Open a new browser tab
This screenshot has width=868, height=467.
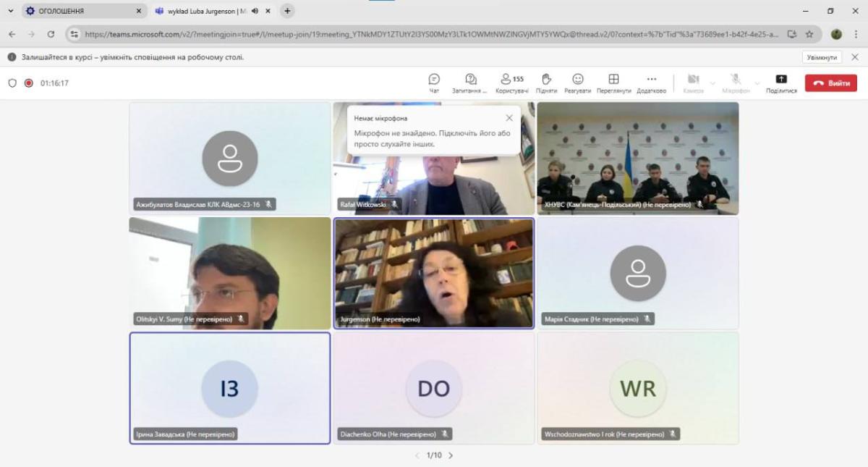click(287, 11)
